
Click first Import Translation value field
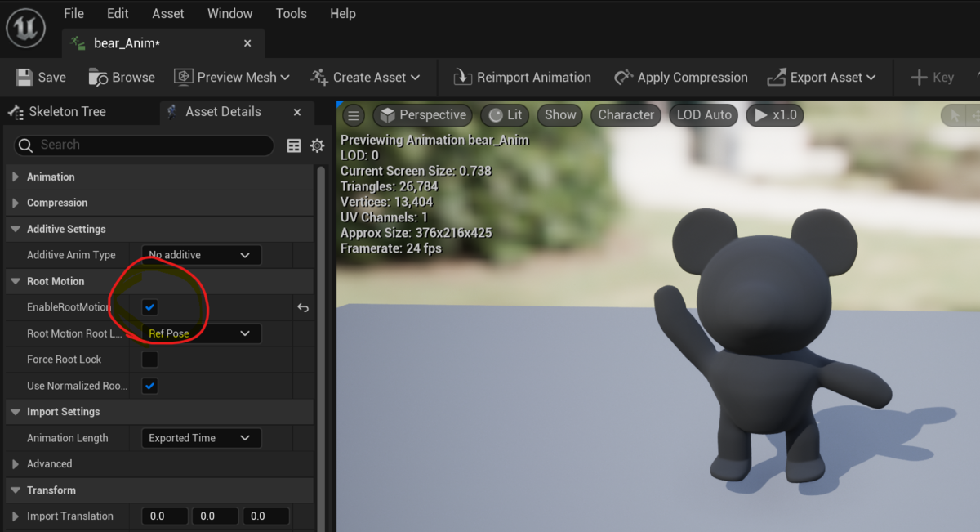[x=166, y=516]
